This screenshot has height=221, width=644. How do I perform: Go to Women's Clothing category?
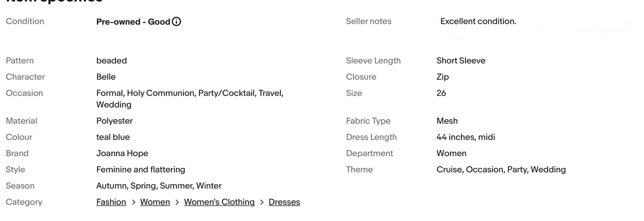[219, 202]
